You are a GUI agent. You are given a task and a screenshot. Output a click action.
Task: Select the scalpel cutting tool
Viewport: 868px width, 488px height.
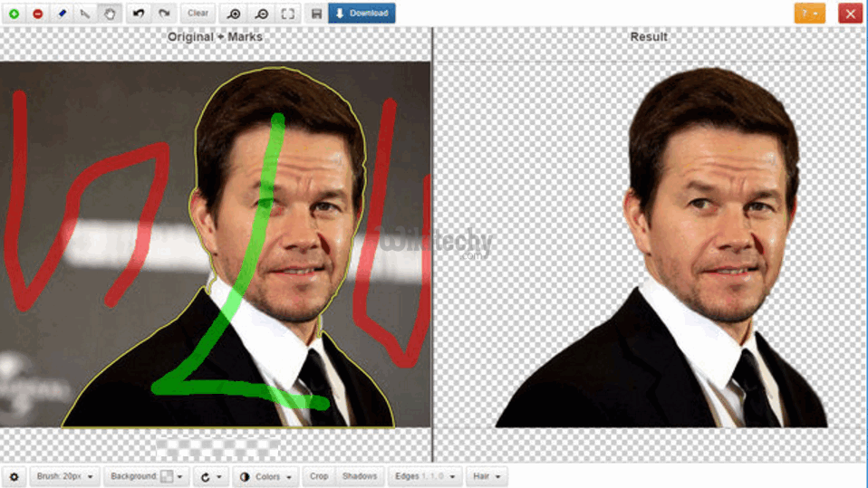(x=85, y=14)
